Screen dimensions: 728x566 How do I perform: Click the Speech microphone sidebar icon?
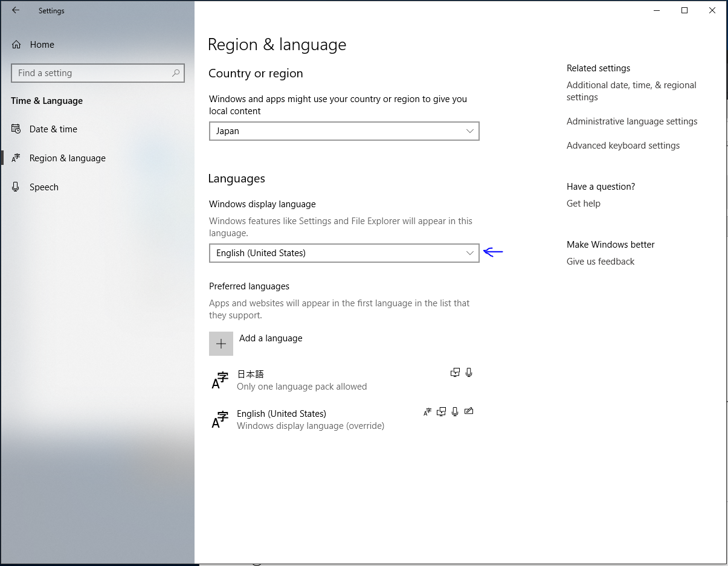tap(16, 187)
